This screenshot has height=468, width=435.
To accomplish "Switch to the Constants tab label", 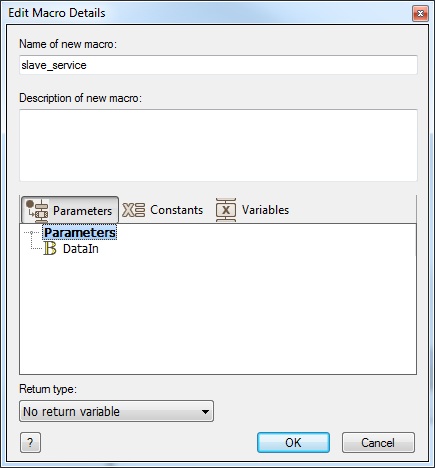I will click(x=176, y=210).
